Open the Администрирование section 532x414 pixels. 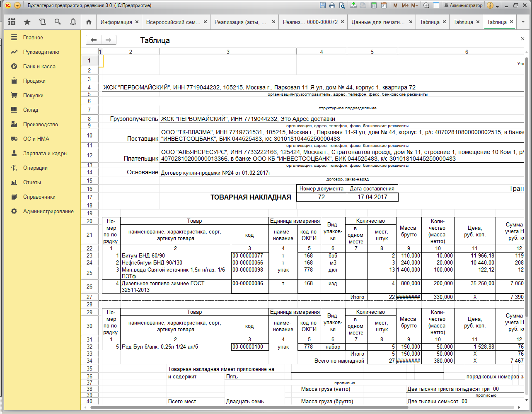point(48,211)
